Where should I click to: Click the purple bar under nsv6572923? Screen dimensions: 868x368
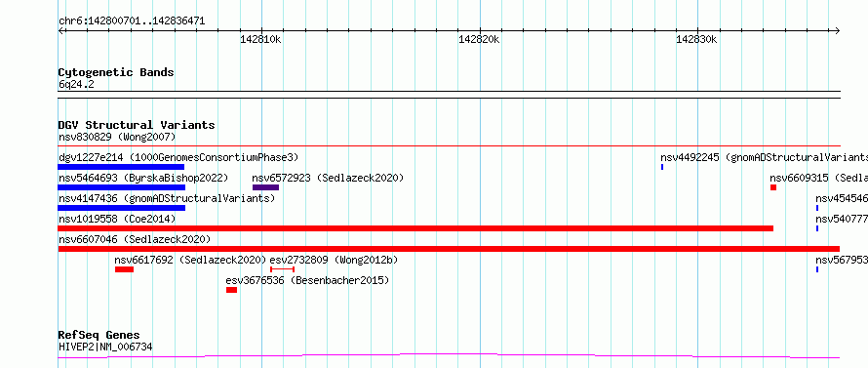(265, 187)
